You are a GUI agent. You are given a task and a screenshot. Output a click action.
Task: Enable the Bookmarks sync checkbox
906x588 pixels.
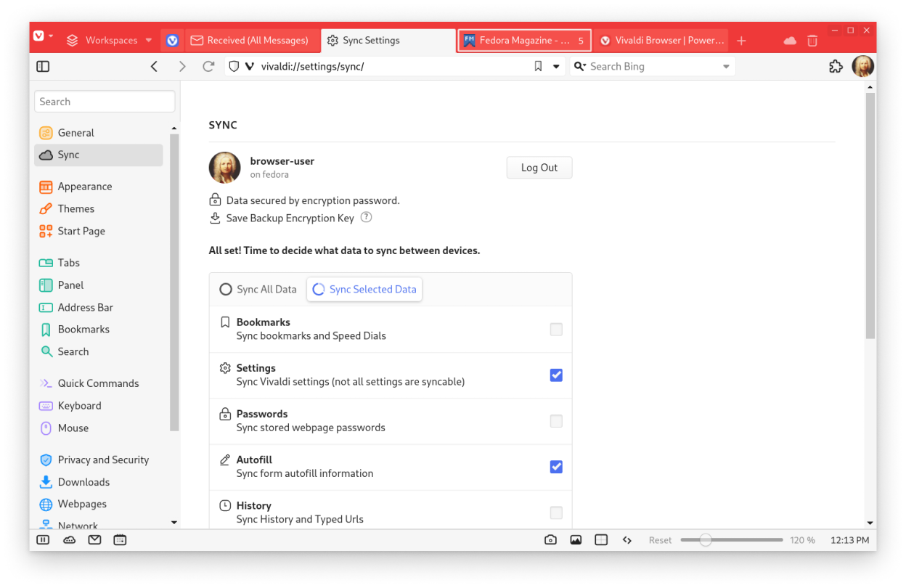coord(556,330)
